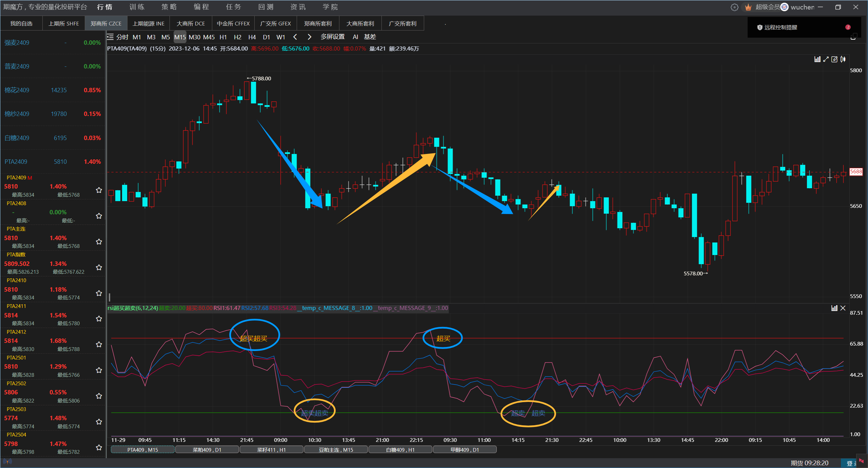The image size is (868, 468).
Task: Switch to 广交所 GFEX tab
Action: (x=276, y=23)
